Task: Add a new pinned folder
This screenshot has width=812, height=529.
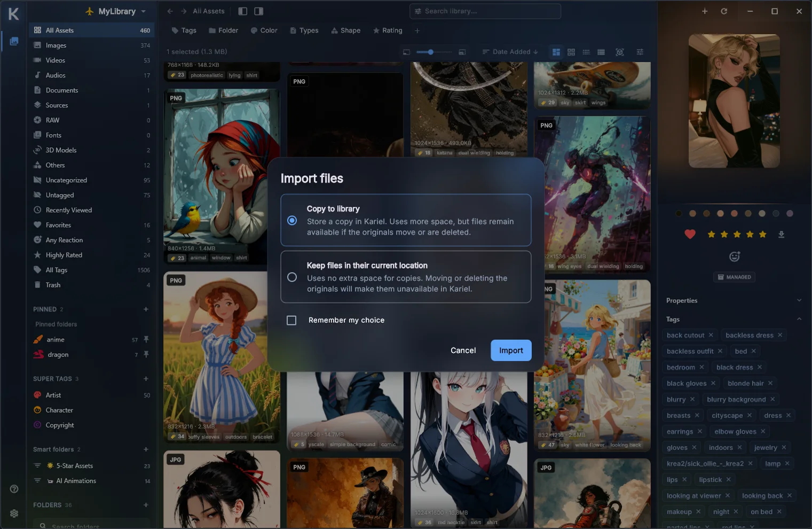Action: [146, 309]
